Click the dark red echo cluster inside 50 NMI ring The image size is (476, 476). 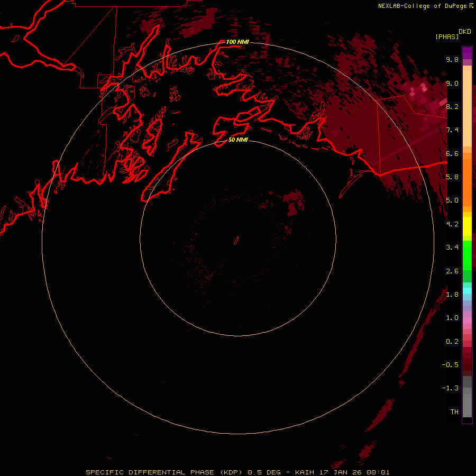pyautogui.click(x=293, y=203)
